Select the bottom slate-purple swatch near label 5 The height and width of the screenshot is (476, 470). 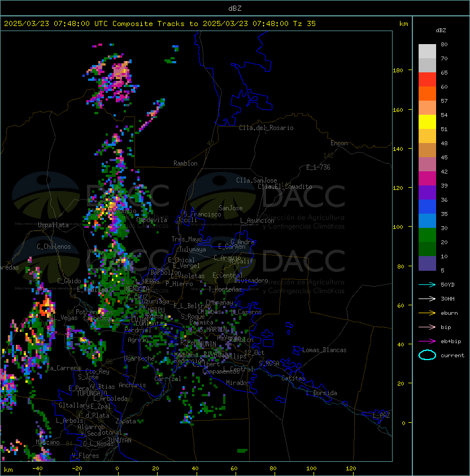point(427,263)
